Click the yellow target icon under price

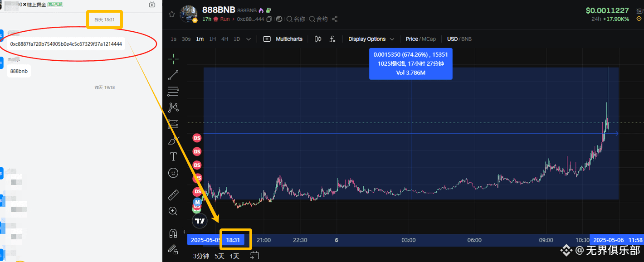tap(639, 19)
